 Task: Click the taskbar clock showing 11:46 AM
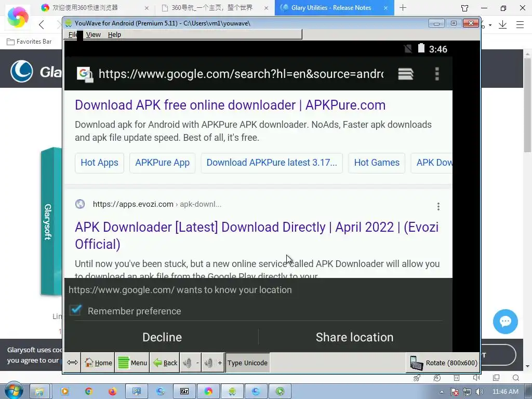tap(505, 392)
